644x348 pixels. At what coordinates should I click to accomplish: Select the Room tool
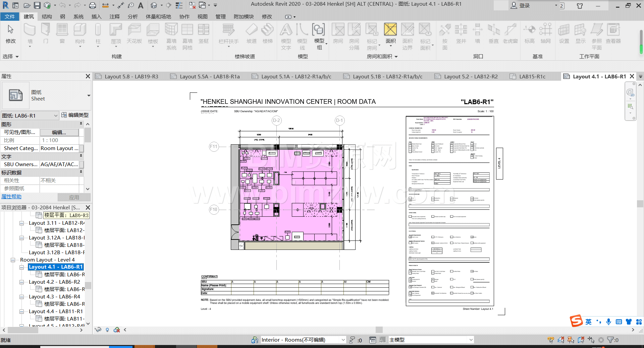(338, 34)
